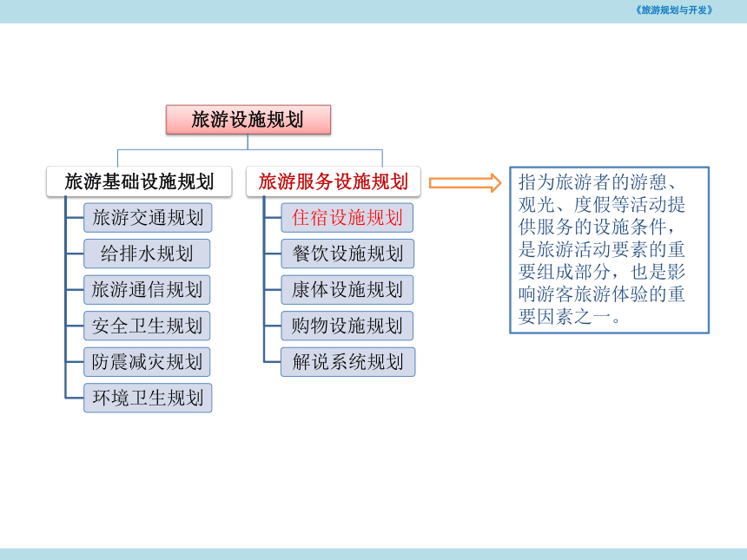Select the 旅游通信规划 box
The width and height of the screenshot is (747, 560).
coord(147,289)
